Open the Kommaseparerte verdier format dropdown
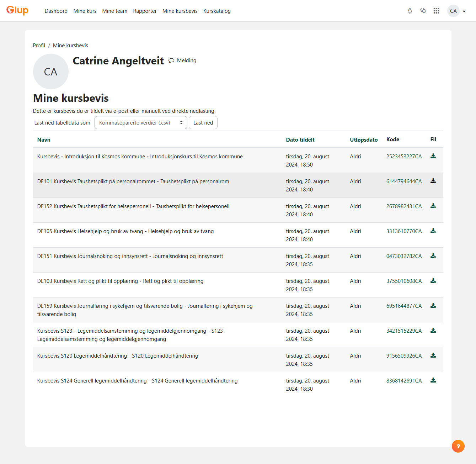The height and width of the screenshot is (464, 476). pyautogui.click(x=141, y=123)
